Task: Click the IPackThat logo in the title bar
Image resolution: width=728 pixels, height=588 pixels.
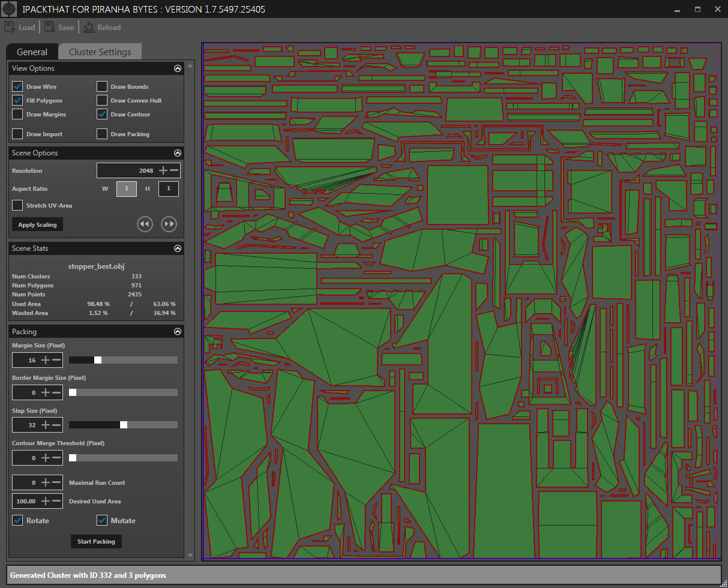Action: point(8,8)
